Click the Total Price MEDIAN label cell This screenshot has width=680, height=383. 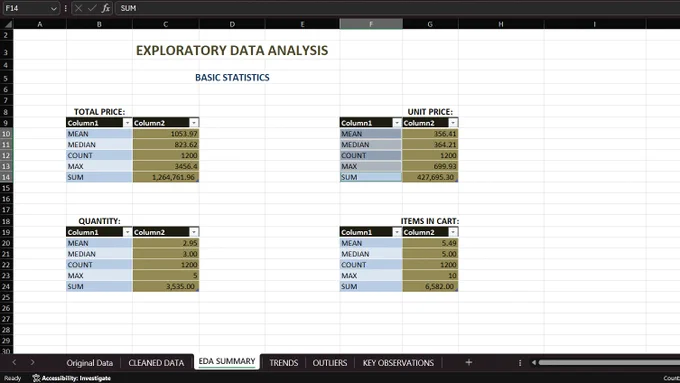99,144
